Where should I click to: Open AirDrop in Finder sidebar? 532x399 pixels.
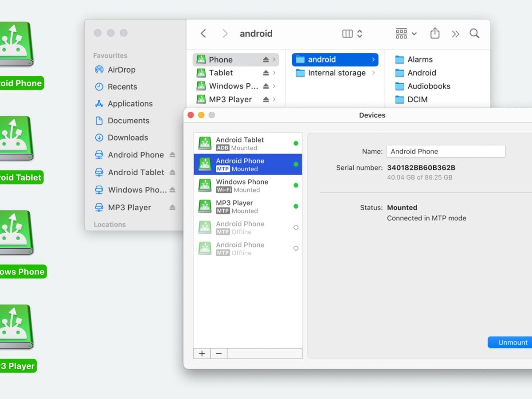pyautogui.click(x=121, y=70)
